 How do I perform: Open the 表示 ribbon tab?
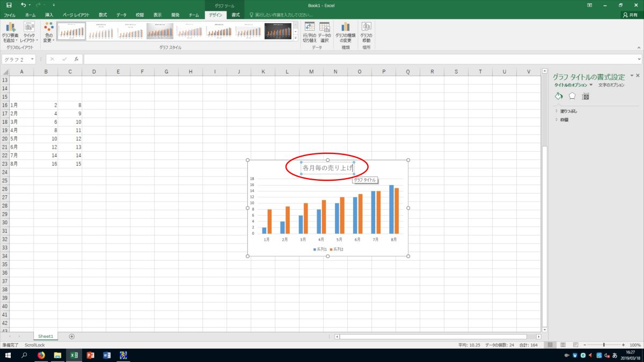pyautogui.click(x=157, y=15)
